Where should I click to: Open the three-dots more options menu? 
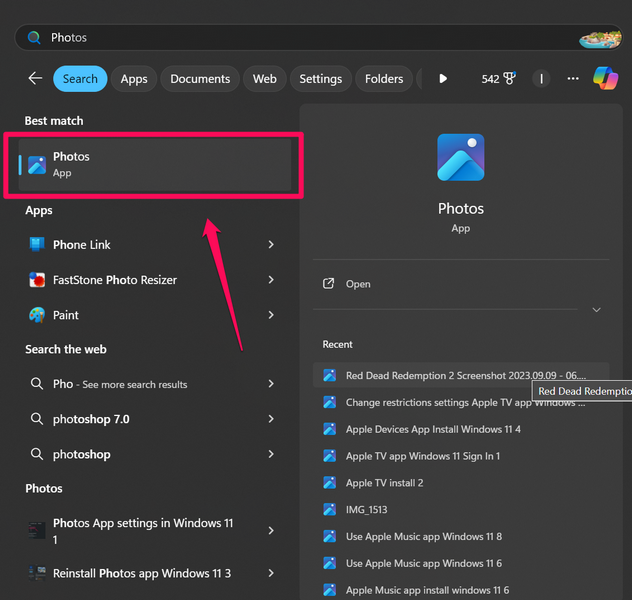(573, 79)
